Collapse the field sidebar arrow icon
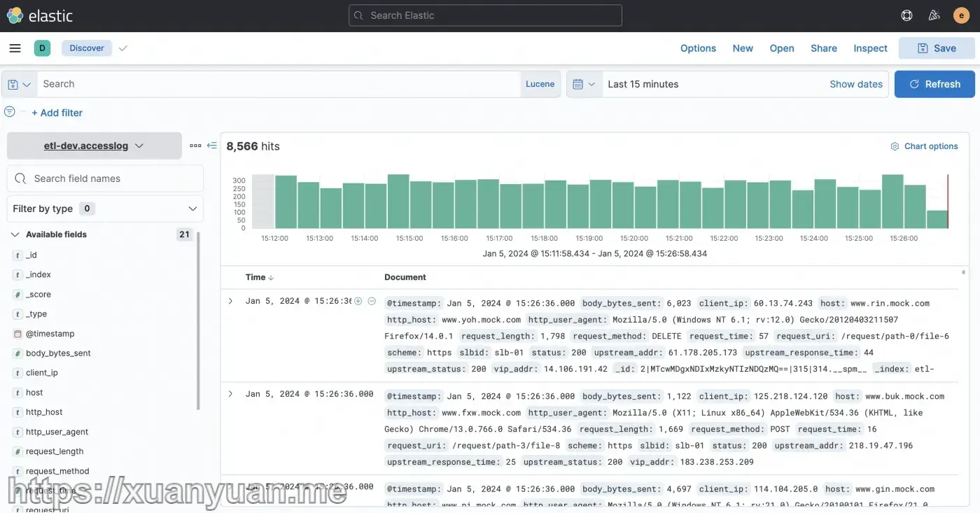Image resolution: width=980 pixels, height=513 pixels. click(211, 146)
